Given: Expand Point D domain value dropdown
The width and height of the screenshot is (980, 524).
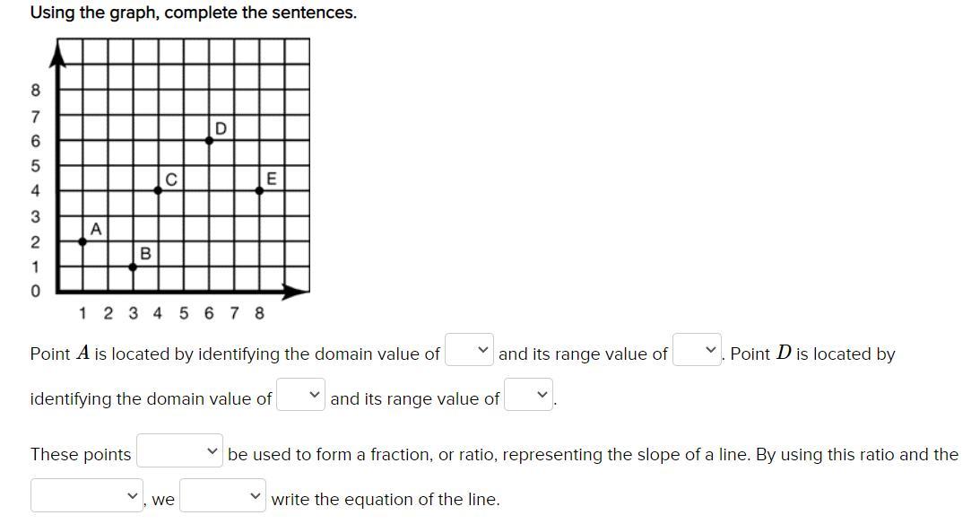Looking at the screenshot, I should (300, 395).
